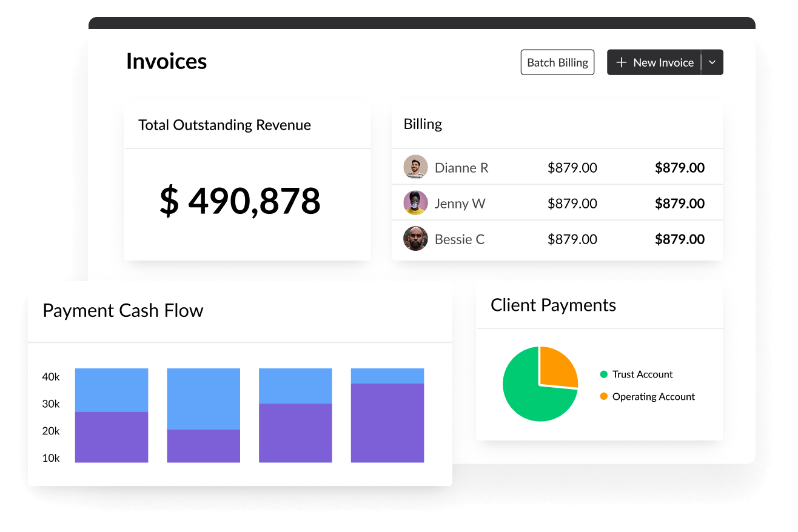Select Dianne R's avatar
Image resolution: width=798 pixels, height=532 pixels.
click(x=415, y=167)
